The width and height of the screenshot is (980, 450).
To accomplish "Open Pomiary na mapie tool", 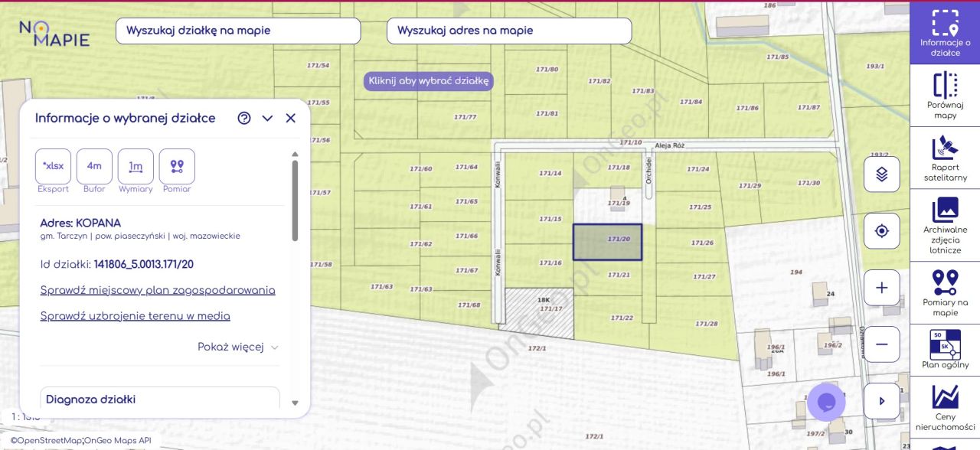I will click(945, 292).
